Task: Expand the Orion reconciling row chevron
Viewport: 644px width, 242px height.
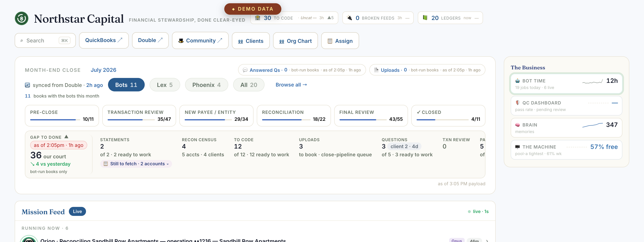Action: (487, 241)
